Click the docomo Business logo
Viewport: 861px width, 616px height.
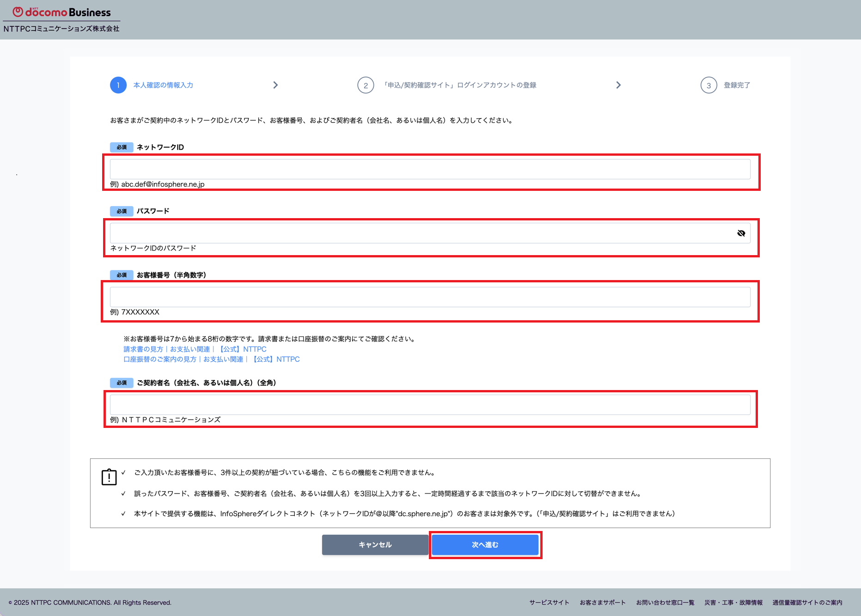pyautogui.click(x=61, y=12)
